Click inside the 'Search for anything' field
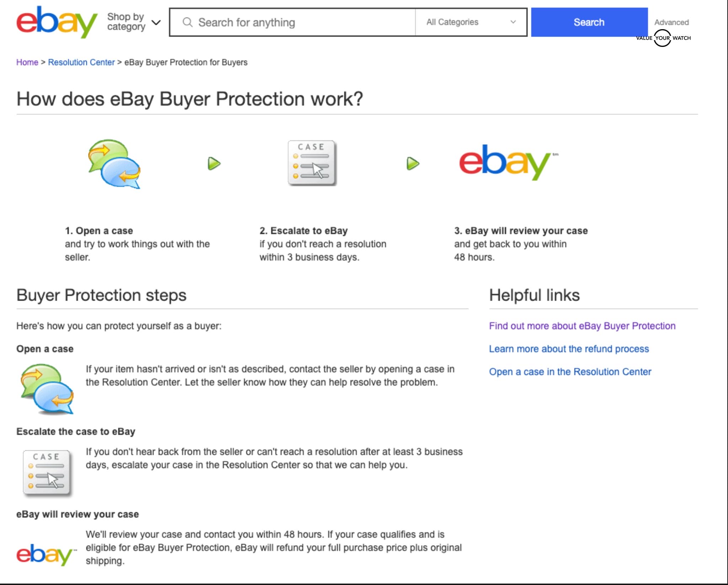 [x=284, y=22]
